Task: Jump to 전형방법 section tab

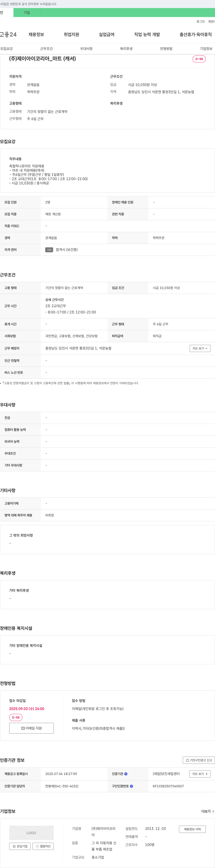Action: click(166, 49)
